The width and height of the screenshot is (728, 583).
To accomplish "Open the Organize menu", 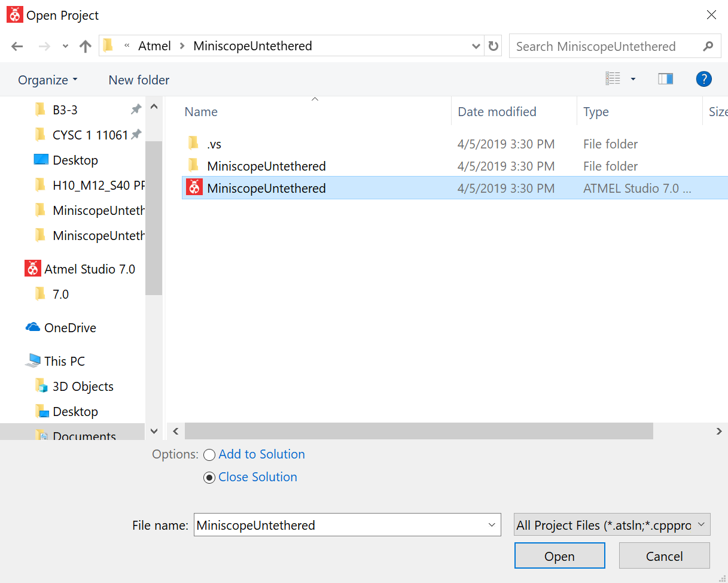I will point(48,80).
